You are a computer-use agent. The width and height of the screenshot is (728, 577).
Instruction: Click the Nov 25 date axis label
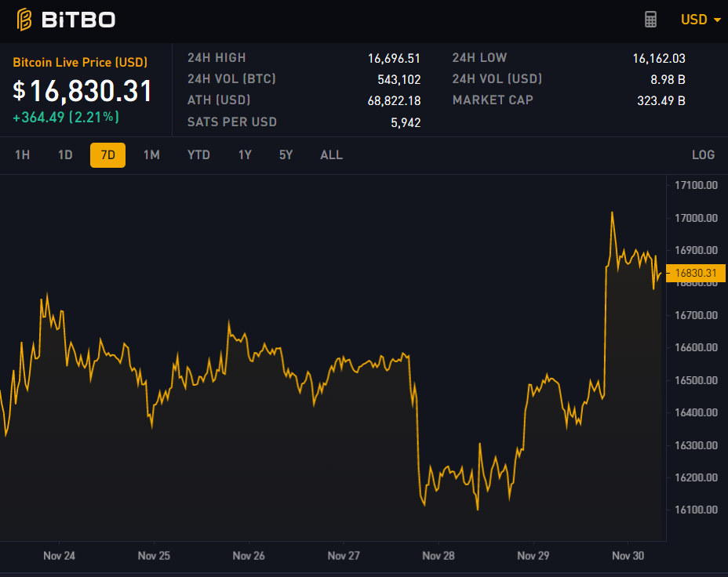[154, 556]
